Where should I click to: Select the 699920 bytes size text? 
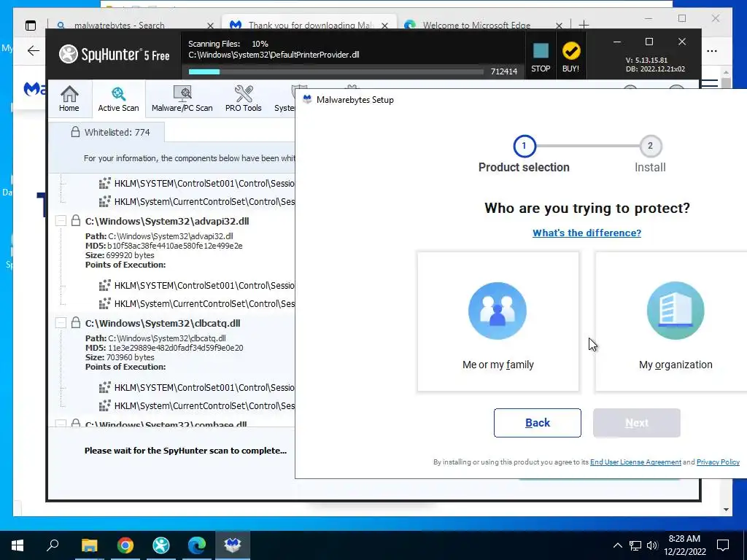pyautogui.click(x=130, y=255)
